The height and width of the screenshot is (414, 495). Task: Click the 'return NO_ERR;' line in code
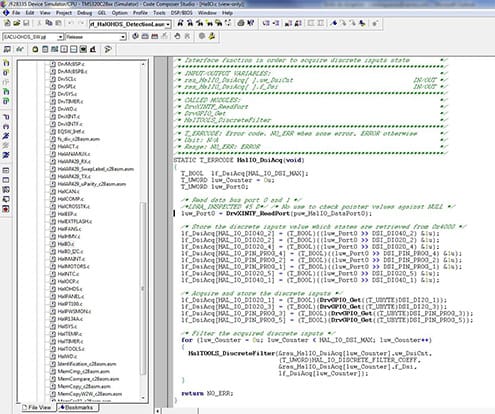pyautogui.click(x=207, y=393)
